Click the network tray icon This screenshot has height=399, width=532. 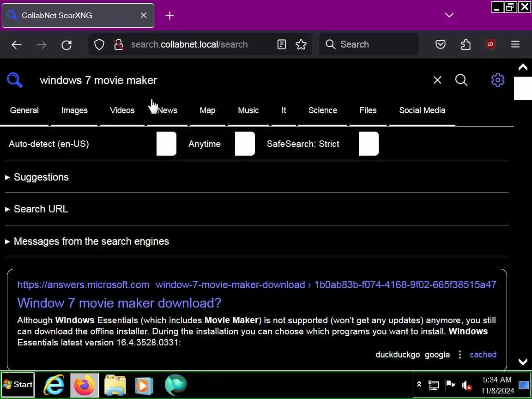point(434,385)
